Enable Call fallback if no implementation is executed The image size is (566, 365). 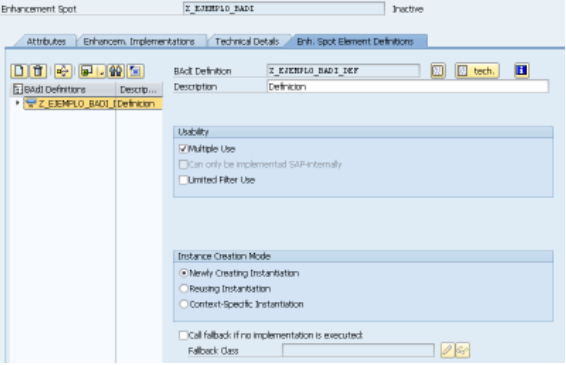[x=183, y=335]
